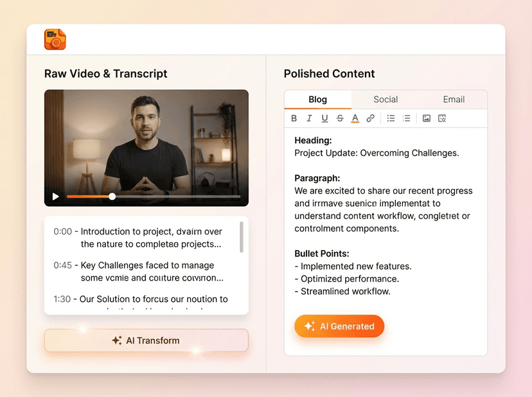The width and height of the screenshot is (532, 397).
Task: Insert a hyperlink
Action: tap(371, 118)
